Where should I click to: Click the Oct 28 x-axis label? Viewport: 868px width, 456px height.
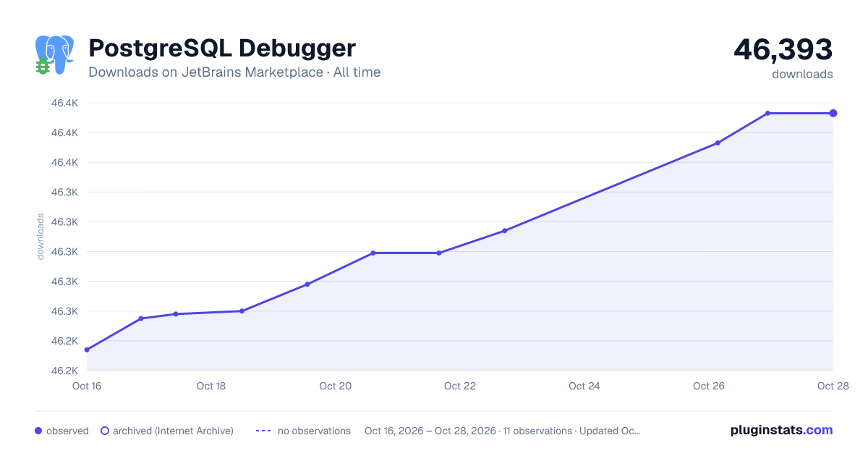click(832, 386)
